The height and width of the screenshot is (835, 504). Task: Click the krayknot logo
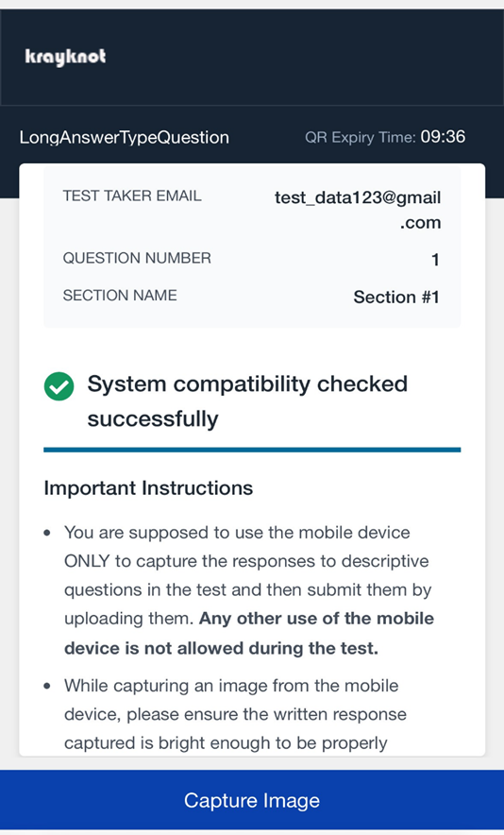(x=65, y=57)
